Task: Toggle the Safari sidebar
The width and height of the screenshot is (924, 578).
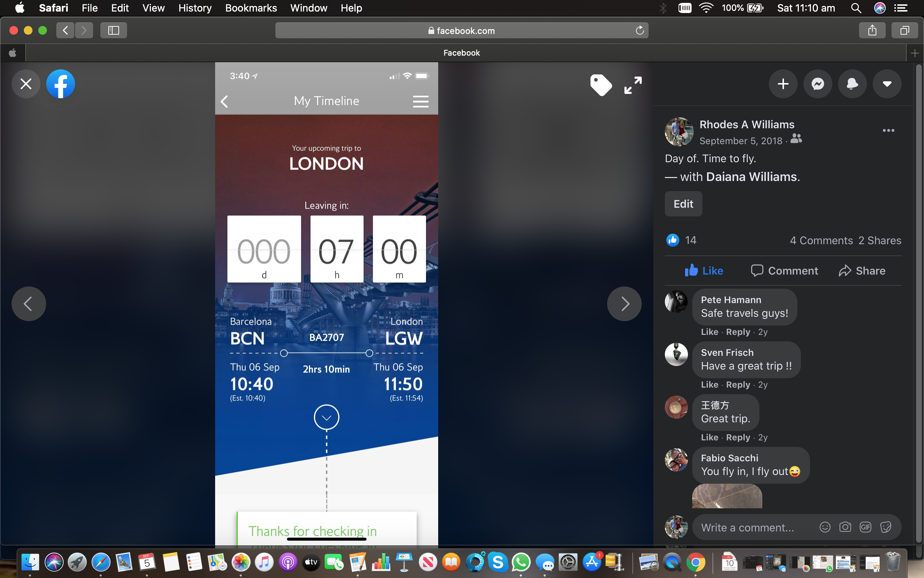Action: (x=113, y=30)
